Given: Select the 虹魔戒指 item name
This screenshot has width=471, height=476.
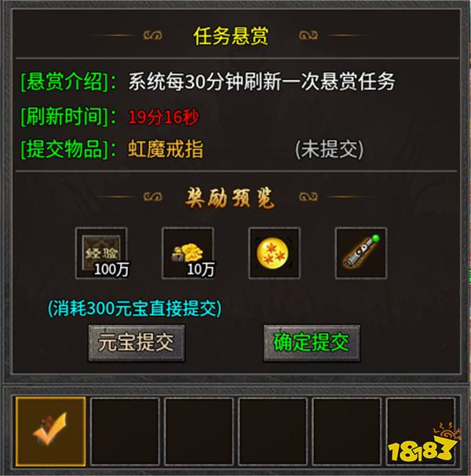Looking at the screenshot, I should coord(166,149).
